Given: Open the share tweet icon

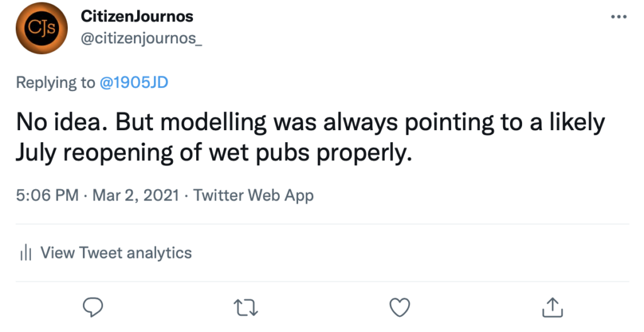Looking at the screenshot, I should pos(552,307).
